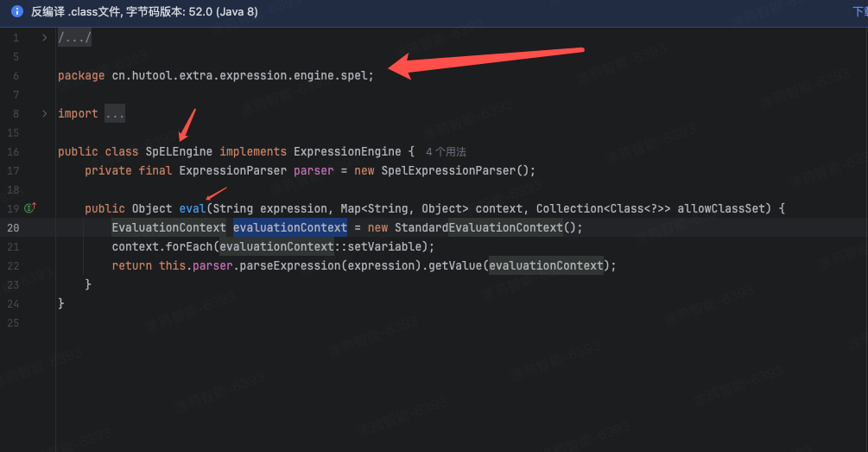
Task: Click EvaluationContext type on line 20
Action: [x=168, y=227]
